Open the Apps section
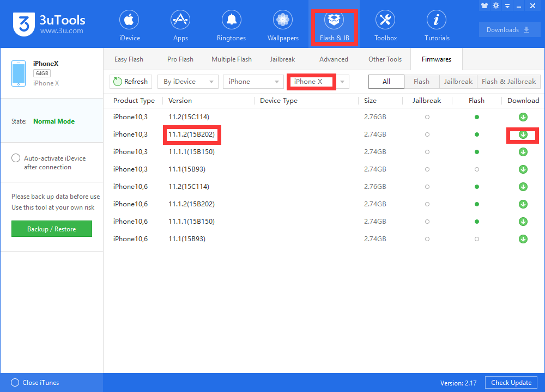The height and width of the screenshot is (392, 545). (x=180, y=26)
